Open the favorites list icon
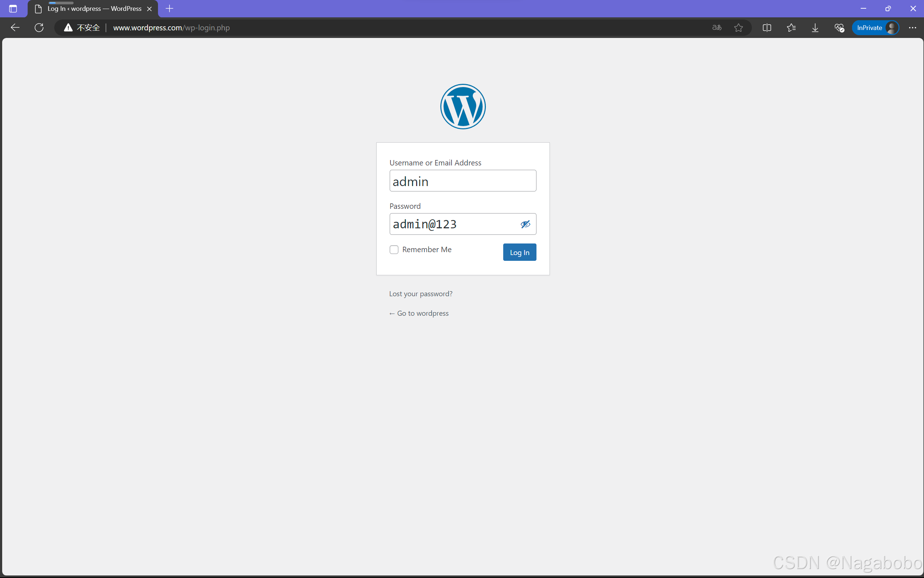 [791, 27]
